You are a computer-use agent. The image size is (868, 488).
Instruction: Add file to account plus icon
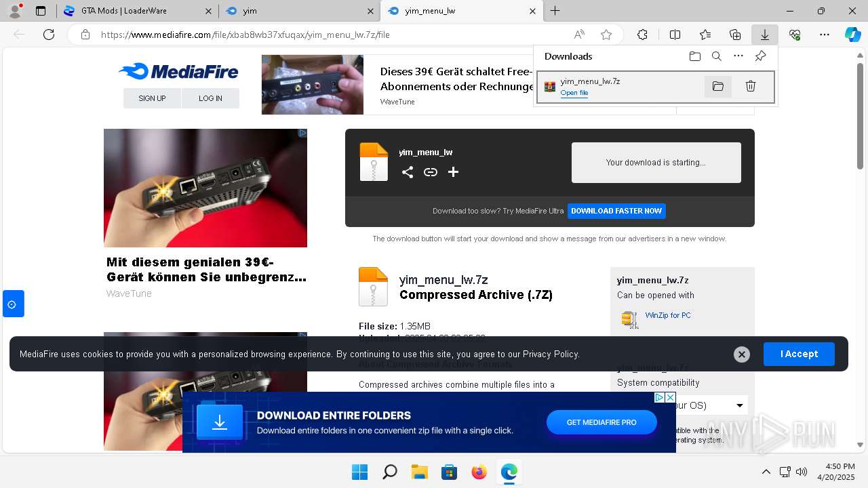[x=454, y=172]
